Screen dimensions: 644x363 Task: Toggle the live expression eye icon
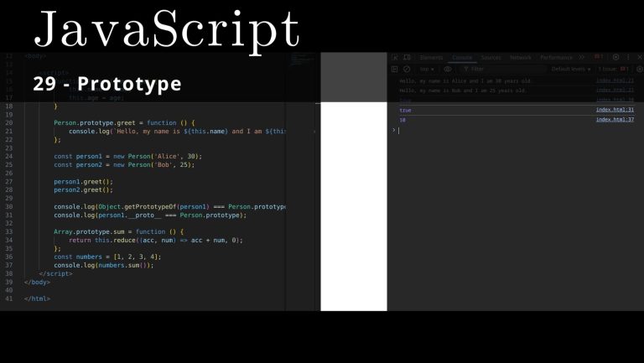point(448,69)
